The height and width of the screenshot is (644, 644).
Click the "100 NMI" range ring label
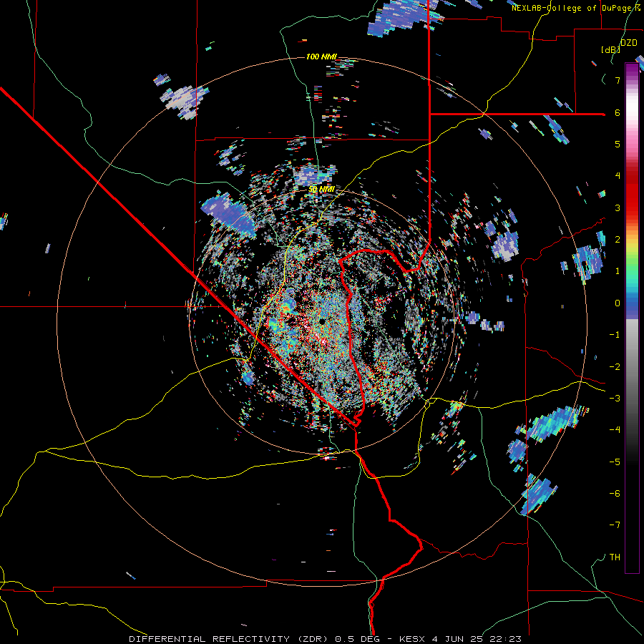[x=321, y=57]
